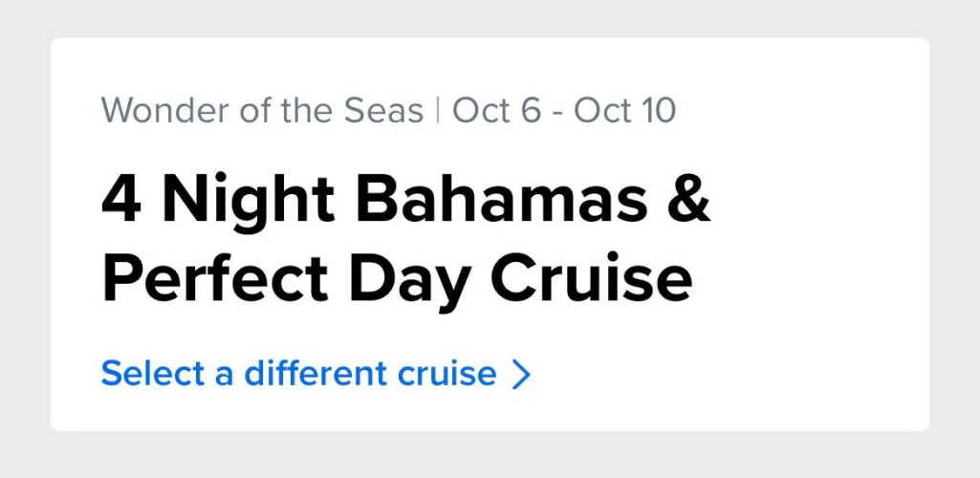Click the word 'Select' in the blue link

click(x=153, y=374)
